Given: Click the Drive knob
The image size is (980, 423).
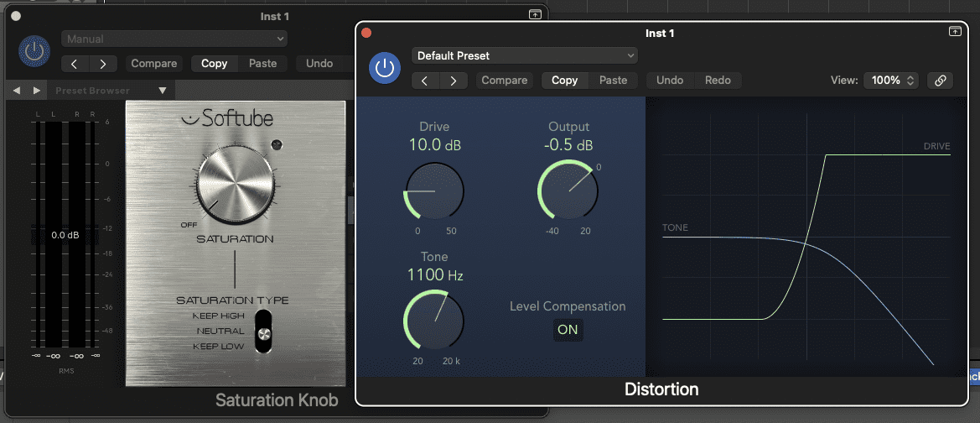Looking at the screenshot, I should [x=434, y=191].
